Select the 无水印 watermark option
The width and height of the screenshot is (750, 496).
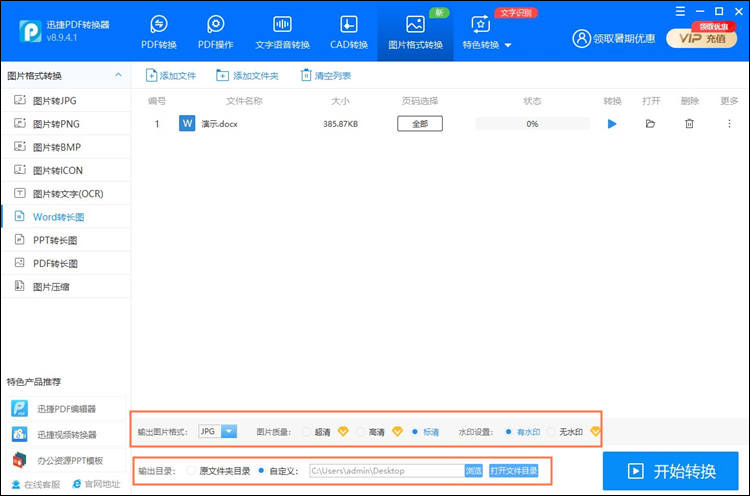click(565, 432)
